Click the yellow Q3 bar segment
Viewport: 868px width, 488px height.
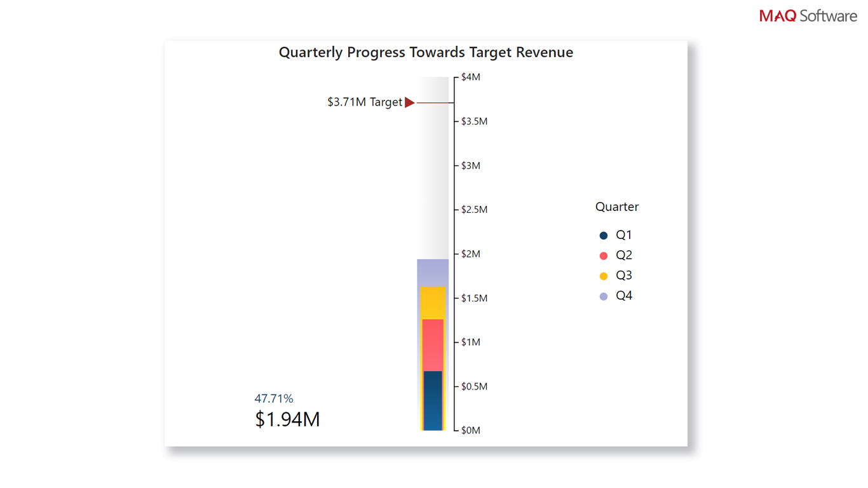pos(433,303)
